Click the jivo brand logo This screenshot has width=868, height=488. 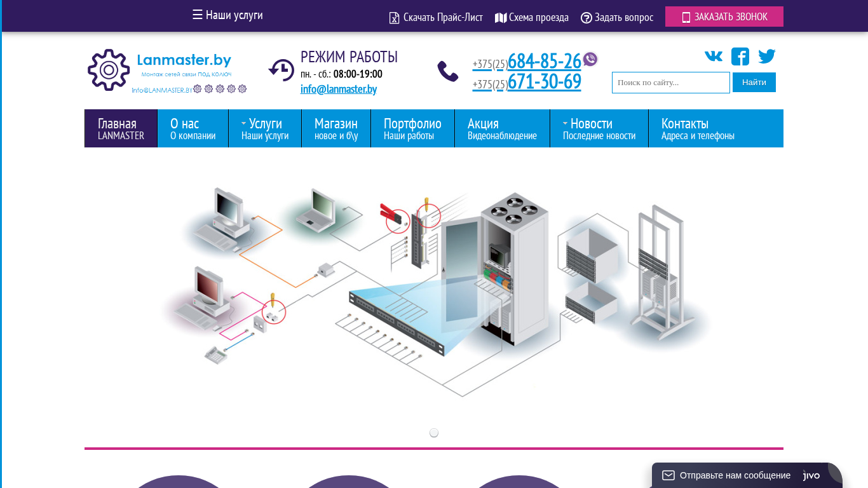click(812, 475)
